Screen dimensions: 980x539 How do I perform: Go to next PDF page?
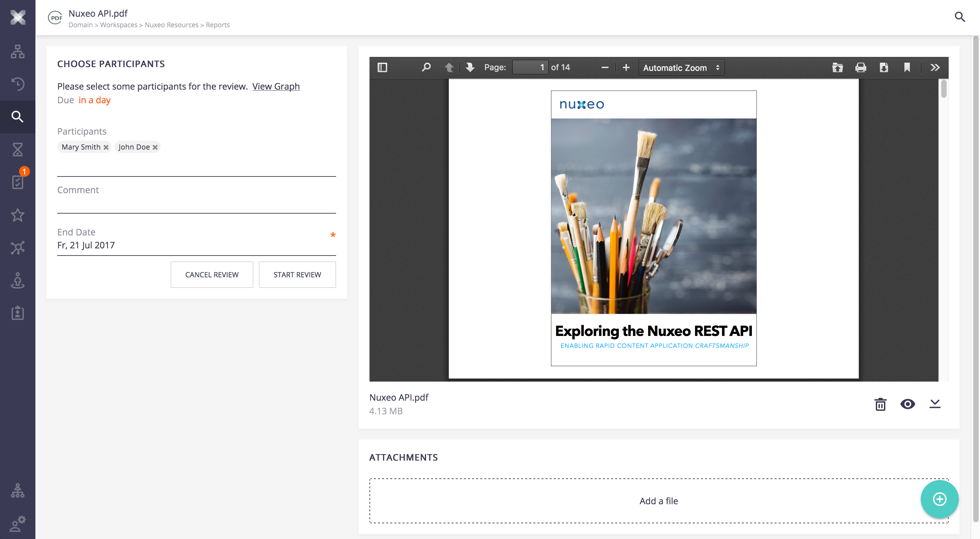[470, 67]
